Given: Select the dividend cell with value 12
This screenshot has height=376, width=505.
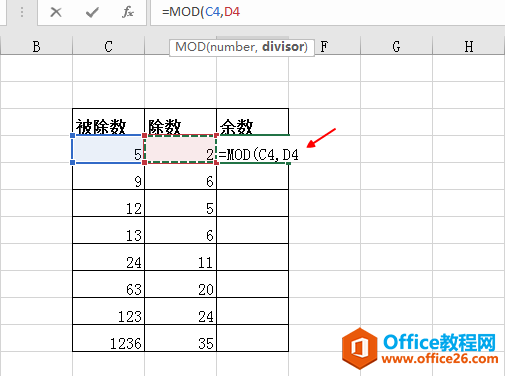Looking at the screenshot, I should (108, 203).
